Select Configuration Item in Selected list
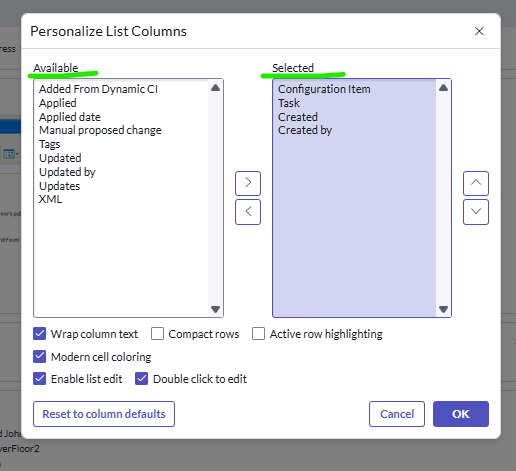516x471 pixels. point(324,89)
